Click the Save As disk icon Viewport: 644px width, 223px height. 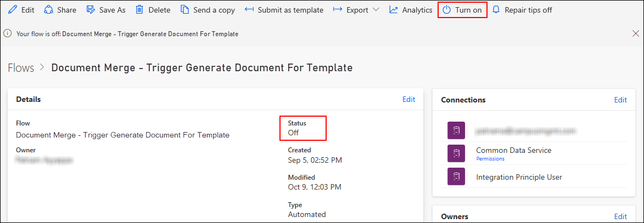click(x=91, y=10)
